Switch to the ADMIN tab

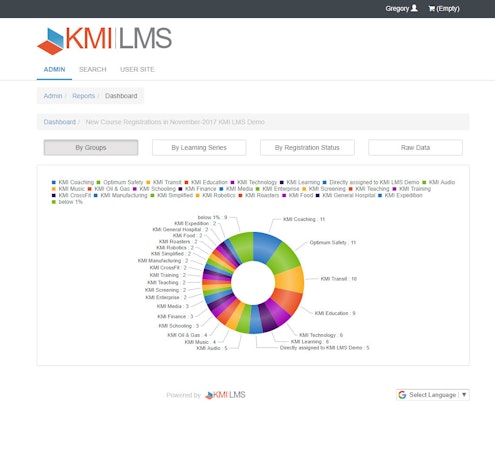tap(54, 70)
